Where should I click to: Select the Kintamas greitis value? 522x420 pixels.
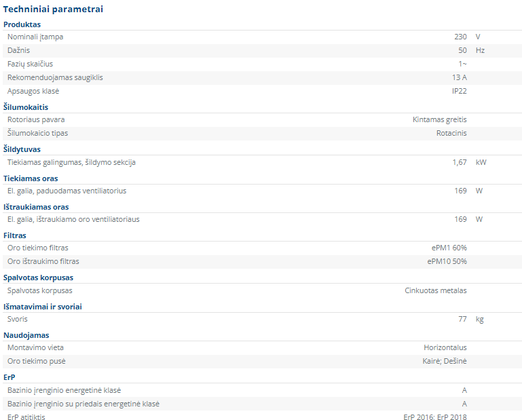click(439, 120)
